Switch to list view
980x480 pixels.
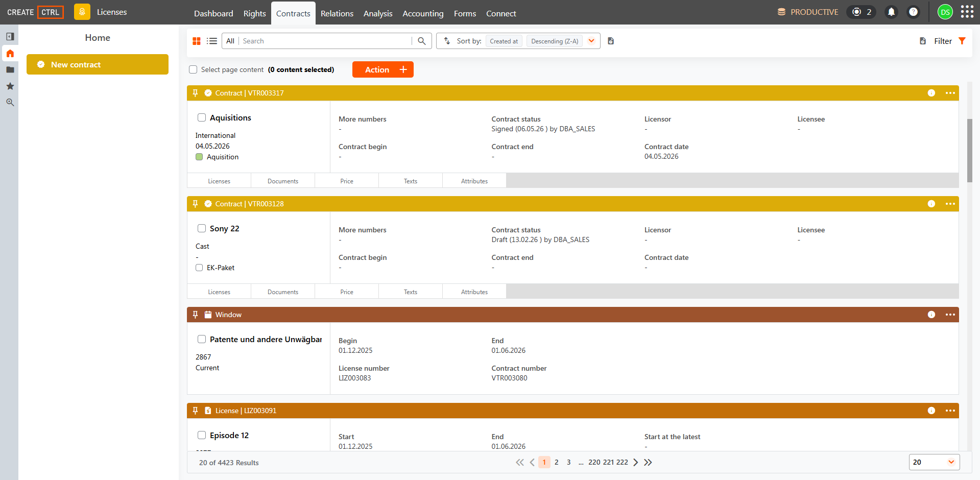pos(212,41)
